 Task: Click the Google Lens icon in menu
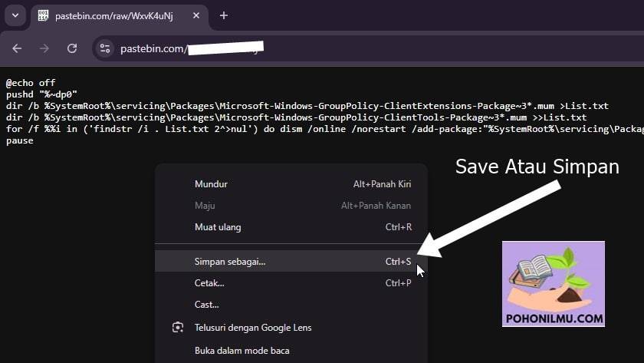pos(178,327)
